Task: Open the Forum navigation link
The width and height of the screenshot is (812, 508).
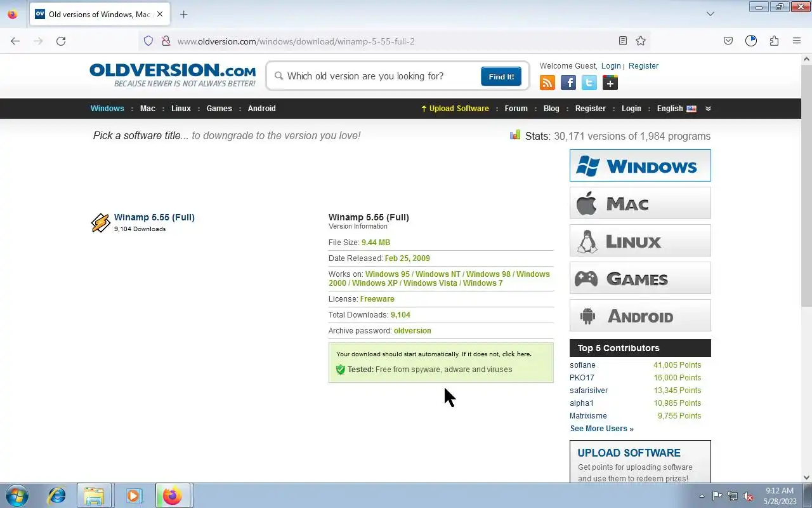Action: click(516, 109)
